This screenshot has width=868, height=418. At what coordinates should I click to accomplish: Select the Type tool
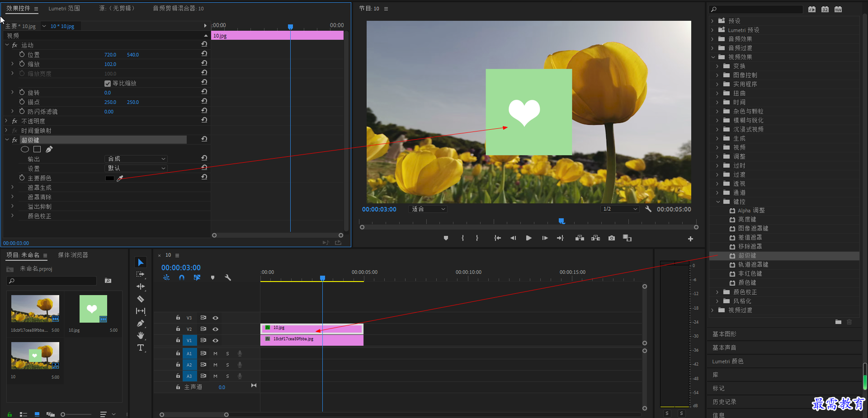click(141, 348)
